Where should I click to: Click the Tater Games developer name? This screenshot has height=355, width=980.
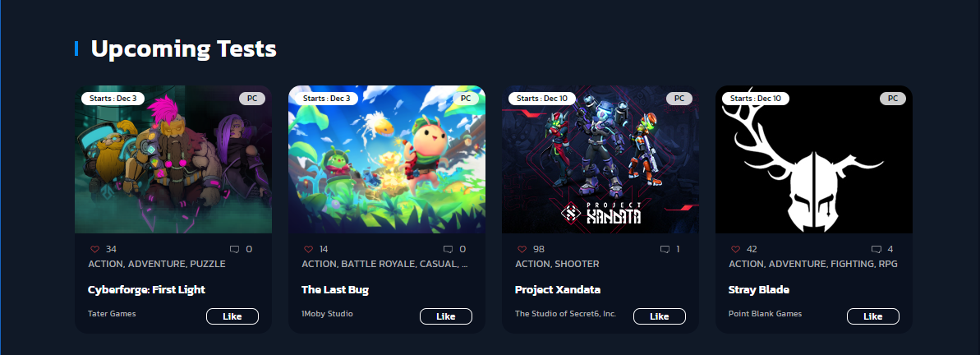112,314
